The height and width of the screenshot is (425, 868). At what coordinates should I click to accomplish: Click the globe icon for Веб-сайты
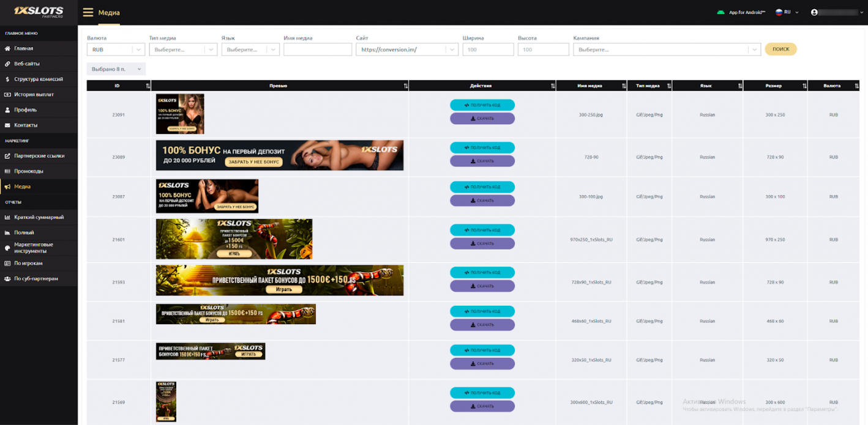point(7,64)
